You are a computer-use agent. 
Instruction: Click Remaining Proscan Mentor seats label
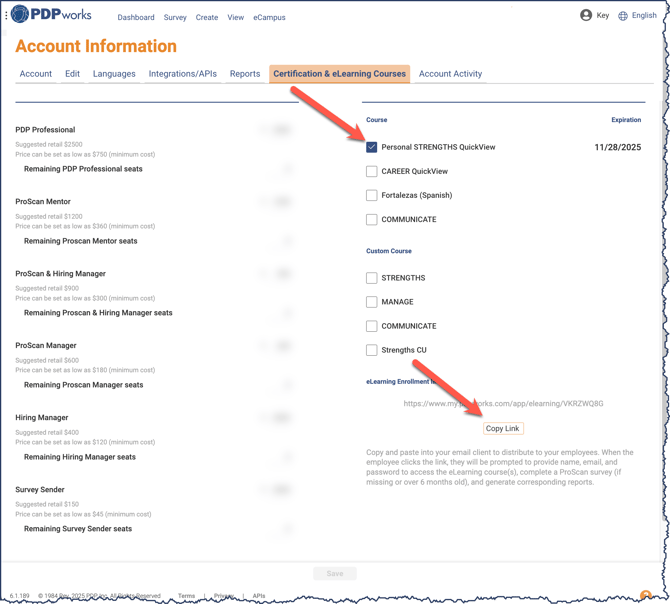coord(80,241)
